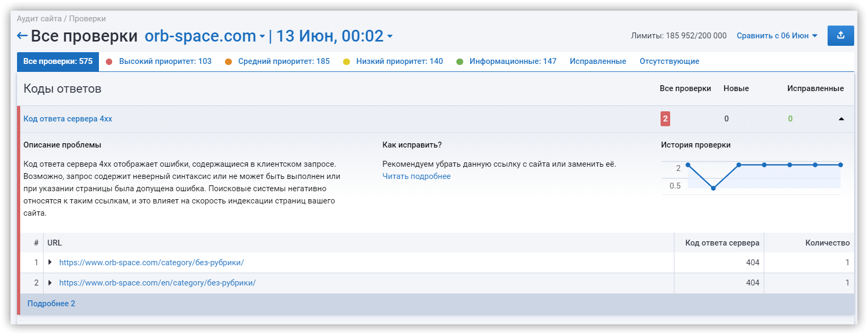Open the Исправленные tab
Screen dimensions: 868x335
click(598, 61)
